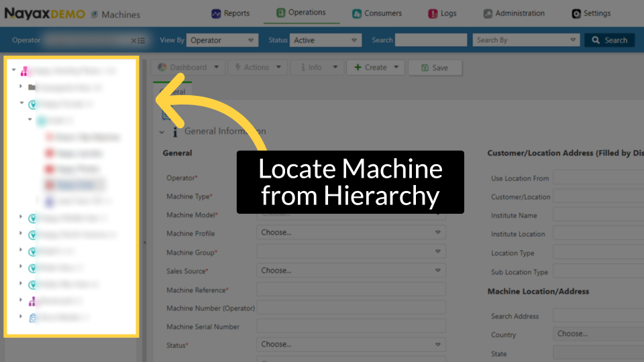Clear the Operator field with the X icon
The width and height of the screenshot is (644, 362).
point(133,41)
